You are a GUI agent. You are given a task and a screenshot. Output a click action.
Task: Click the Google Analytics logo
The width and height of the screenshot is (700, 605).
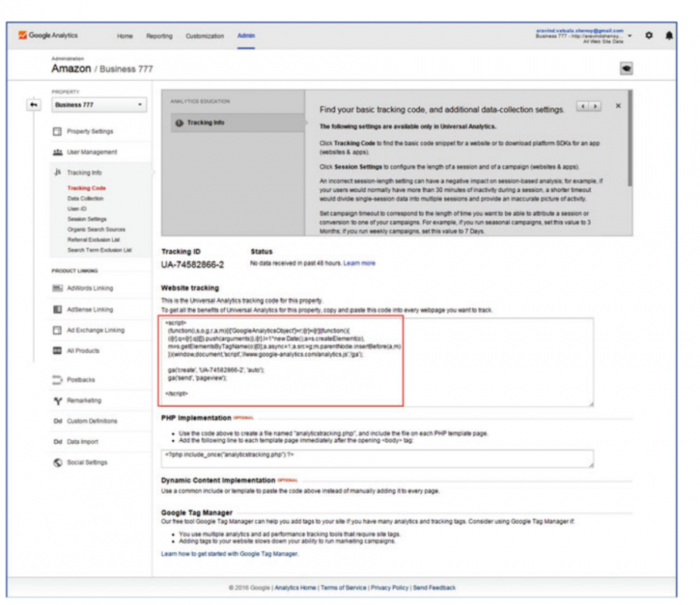click(48, 36)
